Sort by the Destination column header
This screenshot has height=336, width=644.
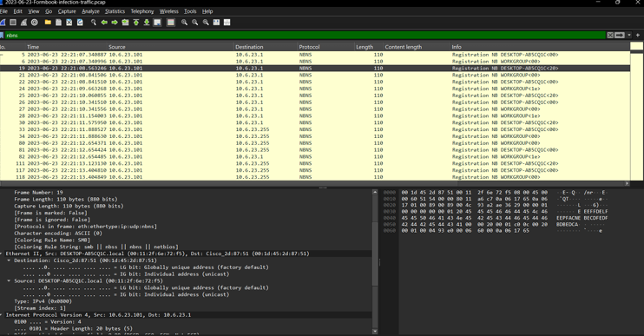266,47
